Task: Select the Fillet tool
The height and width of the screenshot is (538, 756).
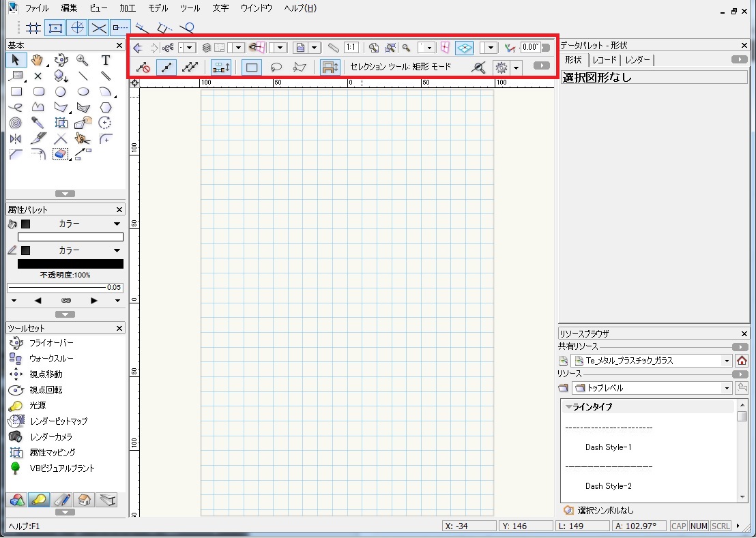Action: point(106,138)
